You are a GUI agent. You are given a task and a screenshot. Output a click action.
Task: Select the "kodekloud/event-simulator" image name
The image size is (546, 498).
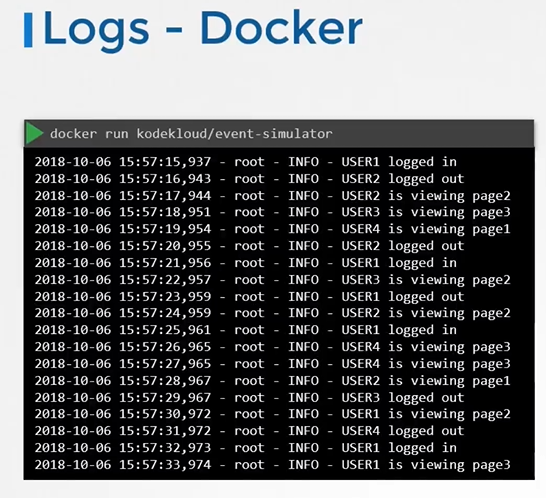point(234,134)
